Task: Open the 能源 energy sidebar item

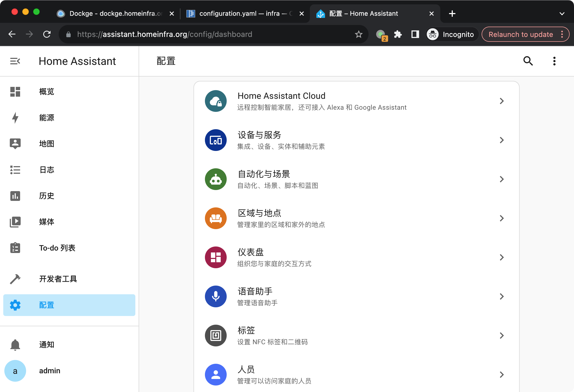Action: click(46, 118)
